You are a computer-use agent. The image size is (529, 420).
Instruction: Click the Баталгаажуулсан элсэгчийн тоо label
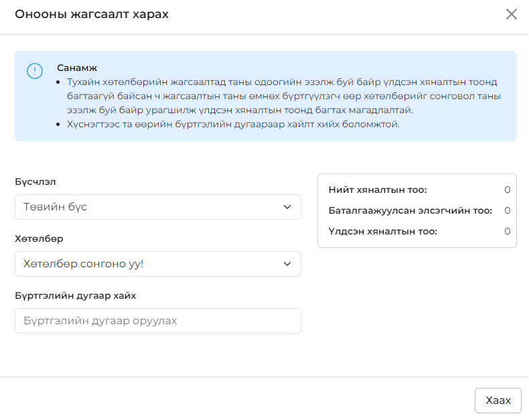[x=410, y=211]
